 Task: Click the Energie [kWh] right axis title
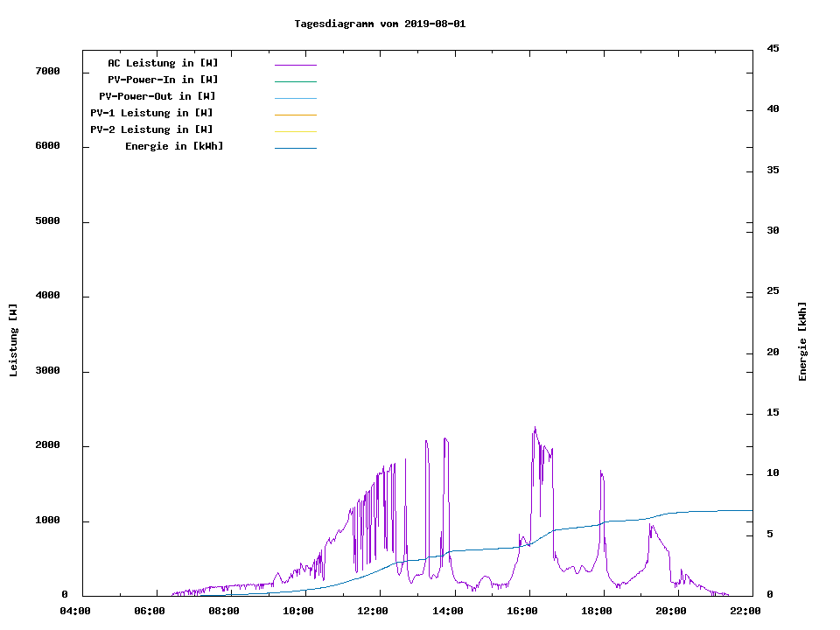tap(802, 341)
